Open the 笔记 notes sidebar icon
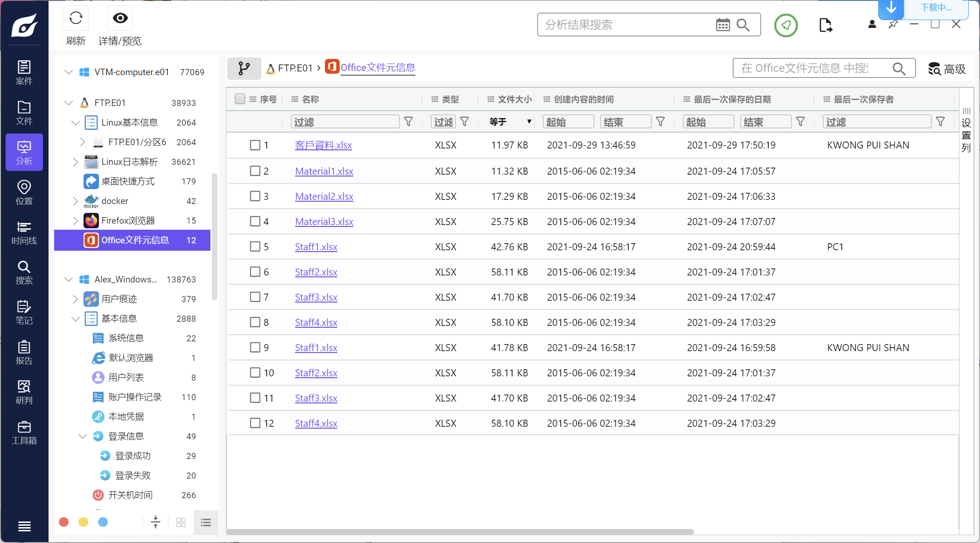This screenshot has height=543, width=980. pos(24,312)
